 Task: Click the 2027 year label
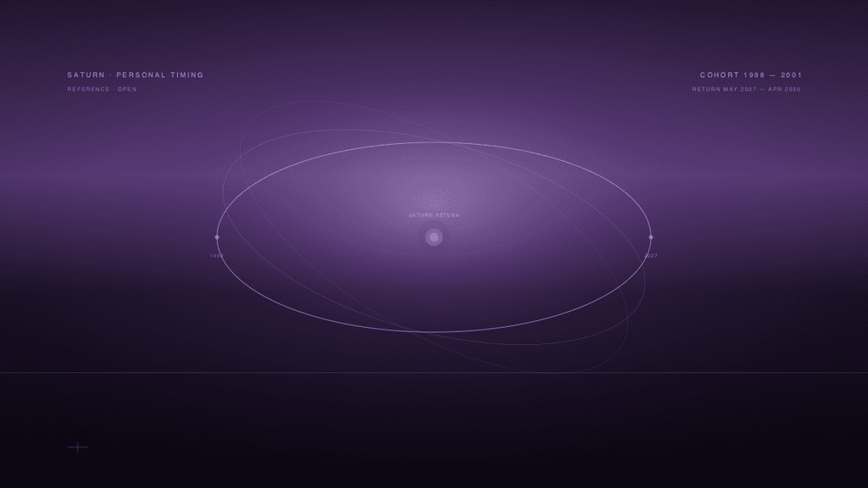pos(651,256)
